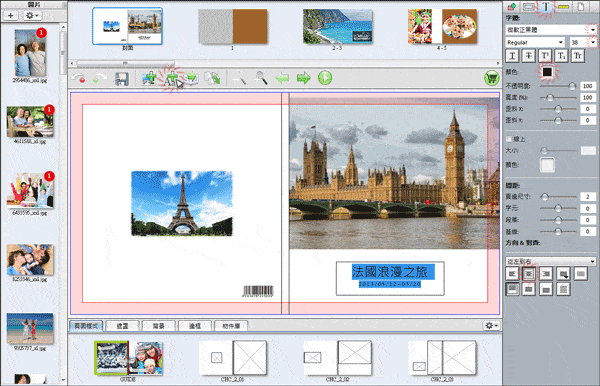The height and width of the screenshot is (386, 600).
Task: Go to next page with green right arrow
Action: pos(303,78)
